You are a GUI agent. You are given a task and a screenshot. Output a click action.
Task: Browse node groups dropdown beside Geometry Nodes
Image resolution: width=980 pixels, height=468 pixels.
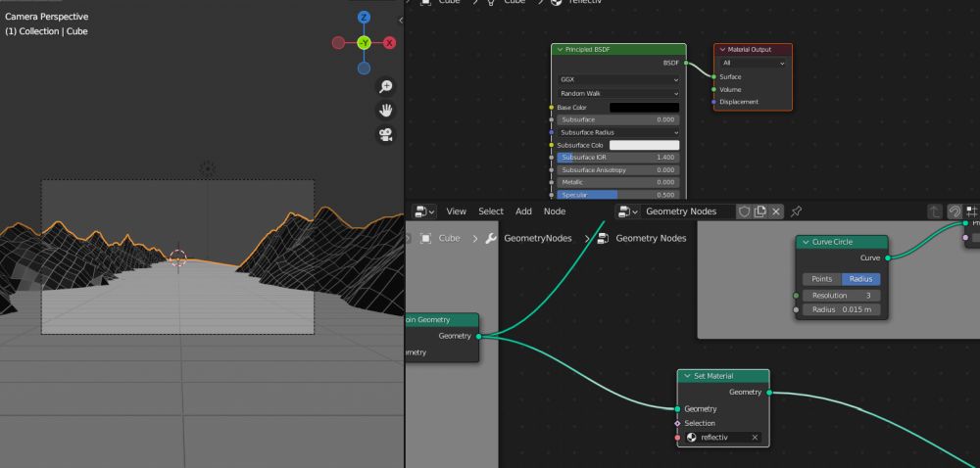(627, 211)
